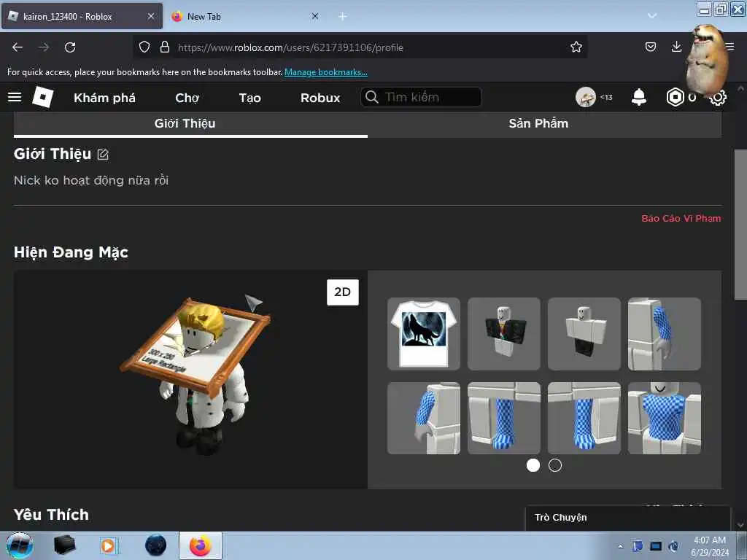Bookmark this page with the star icon
The width and height of the screenshot is (747, 560).
(576, 47)
